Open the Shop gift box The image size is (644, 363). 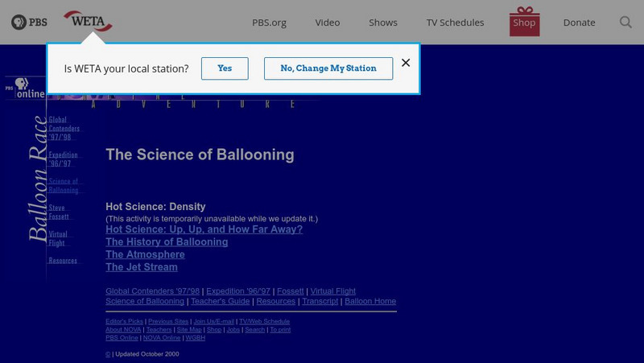[525, 22]
